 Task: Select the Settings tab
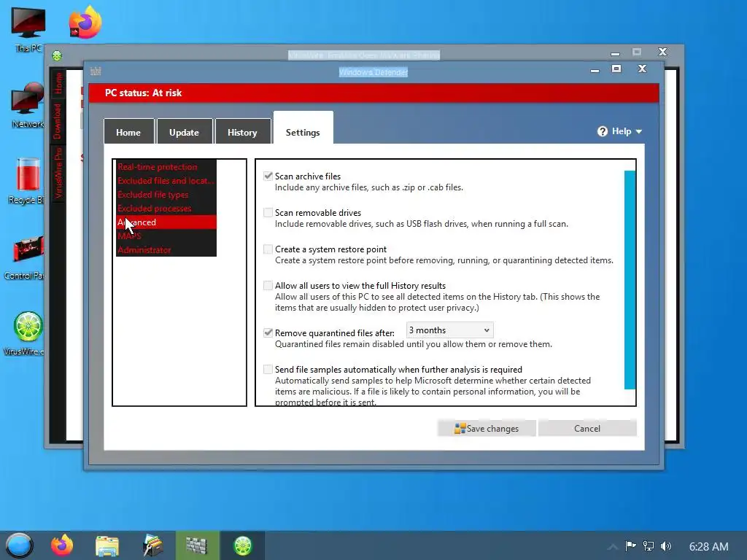(303, 128)
